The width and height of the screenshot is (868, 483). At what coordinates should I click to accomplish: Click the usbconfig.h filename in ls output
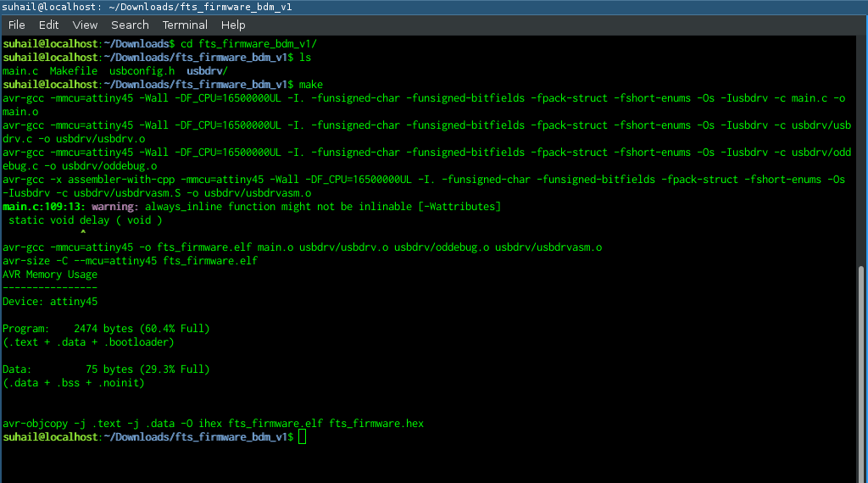[142, 71]
